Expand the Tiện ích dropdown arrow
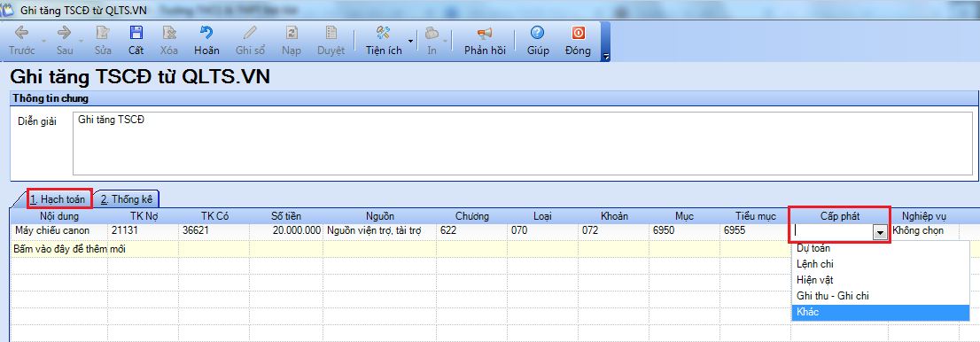This screenshot has width=980, height=342. click(410, 42)
